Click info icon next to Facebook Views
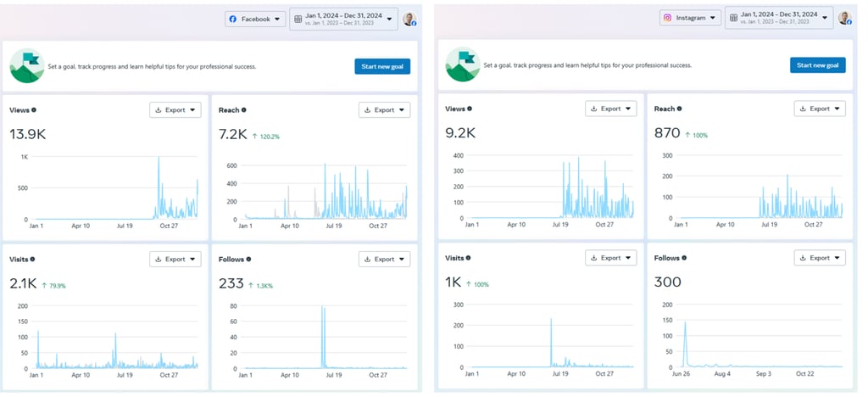 [x=34, y=110]
